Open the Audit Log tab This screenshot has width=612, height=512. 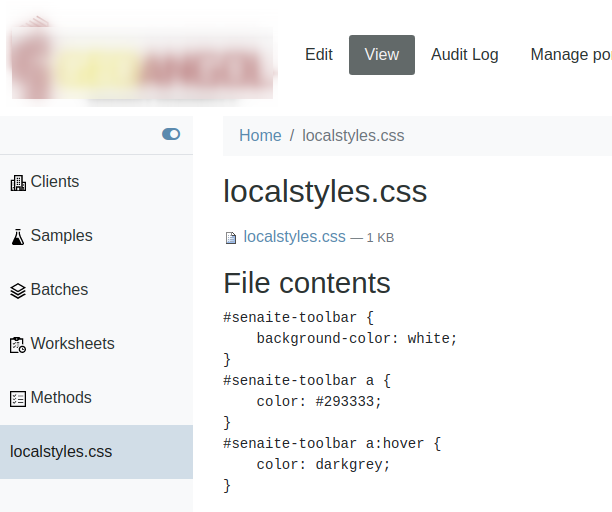tap(464, 55)
